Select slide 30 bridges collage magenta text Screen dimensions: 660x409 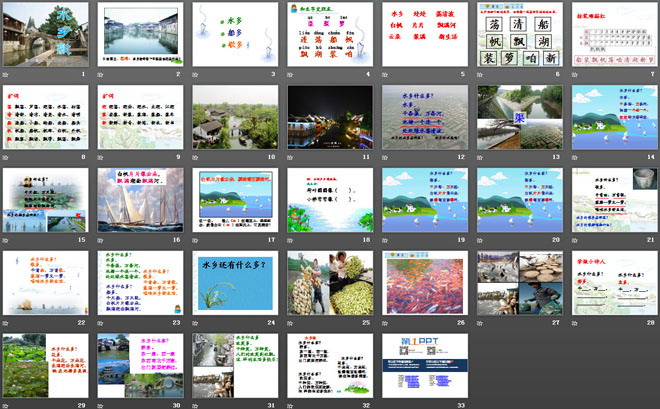point(141,366)
